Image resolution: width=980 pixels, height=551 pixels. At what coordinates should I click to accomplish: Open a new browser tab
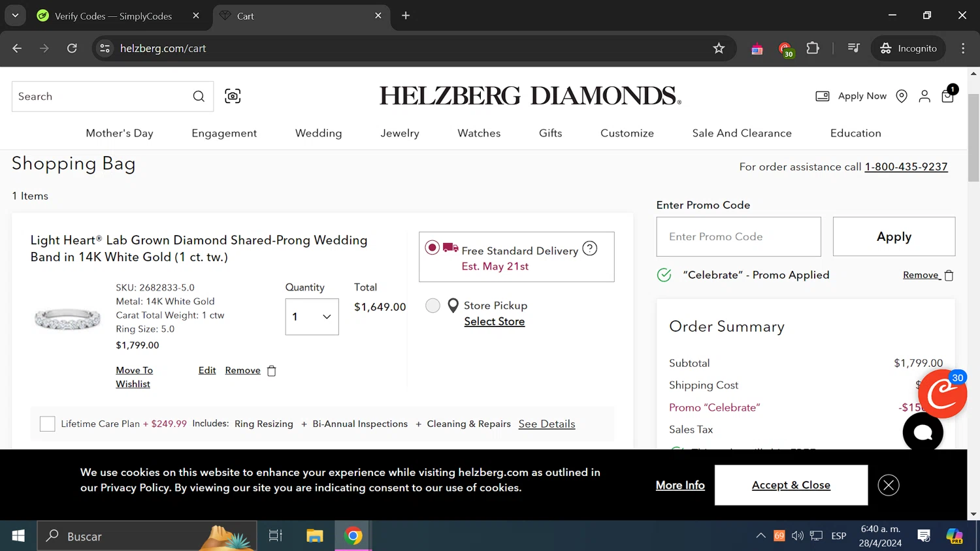click(406, 16)
